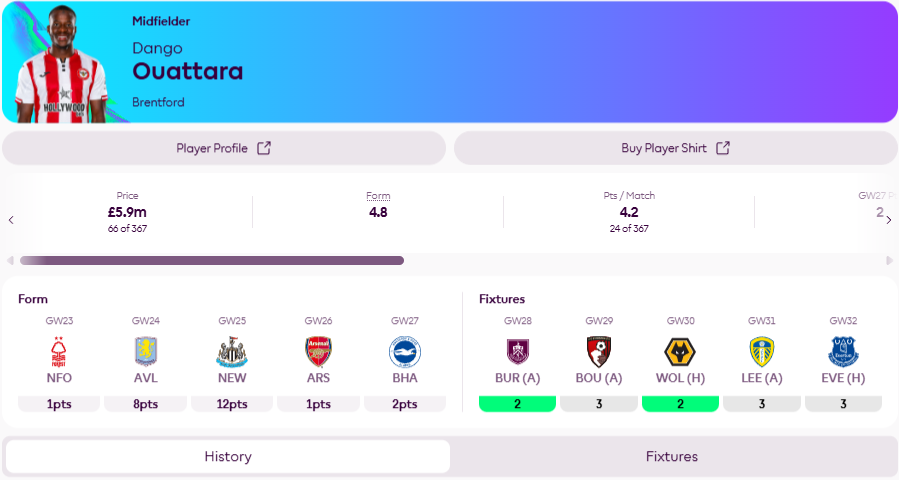Select the Brighton badge for GW27

coord(405,352)
